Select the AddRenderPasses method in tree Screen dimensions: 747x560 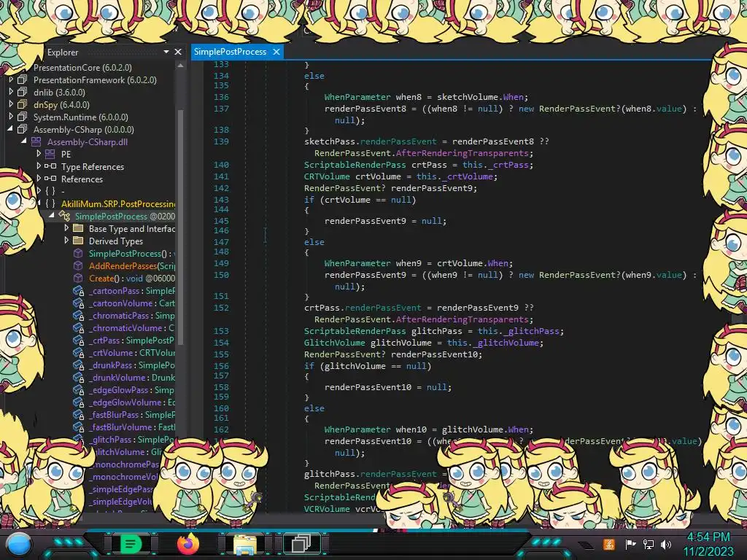(132, 265)
